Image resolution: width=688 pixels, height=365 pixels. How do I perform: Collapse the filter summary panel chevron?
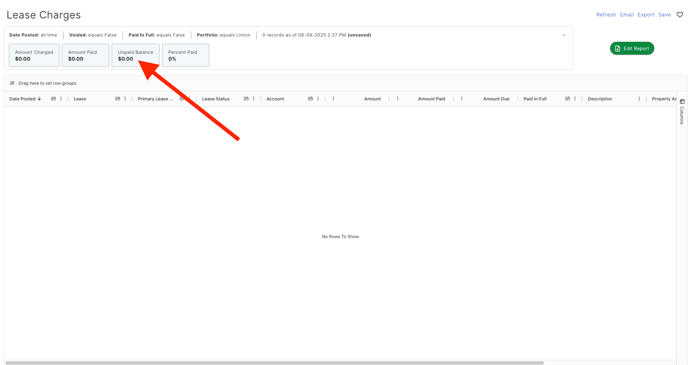coord(564,35)
